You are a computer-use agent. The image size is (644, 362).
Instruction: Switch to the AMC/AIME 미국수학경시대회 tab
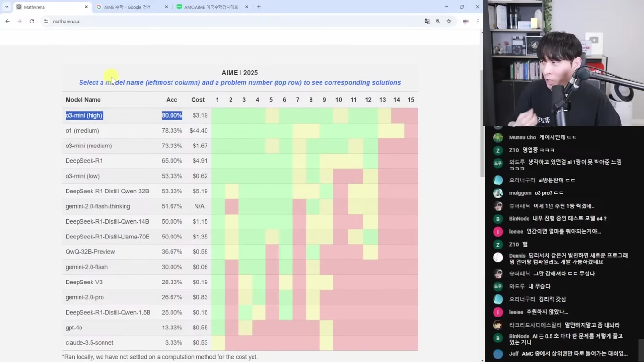[212, 7]
